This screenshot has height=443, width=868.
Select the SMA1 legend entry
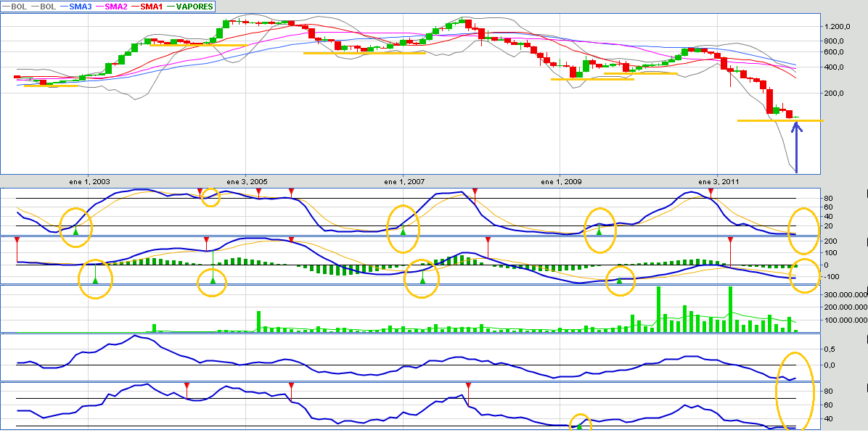[x=150, y=6]
